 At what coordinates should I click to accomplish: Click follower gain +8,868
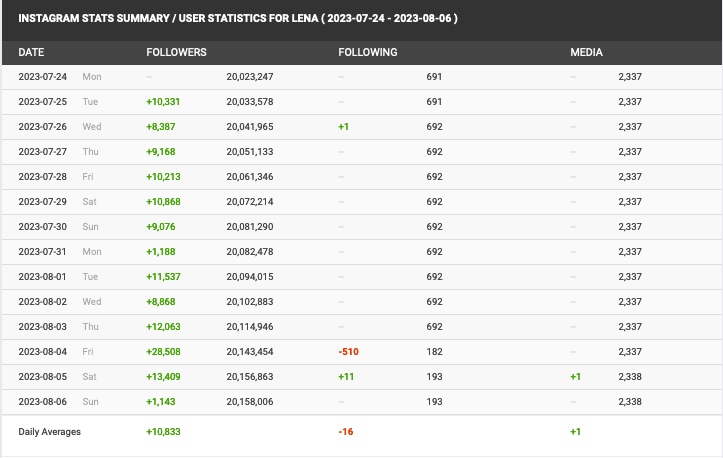tap(161, 301)
